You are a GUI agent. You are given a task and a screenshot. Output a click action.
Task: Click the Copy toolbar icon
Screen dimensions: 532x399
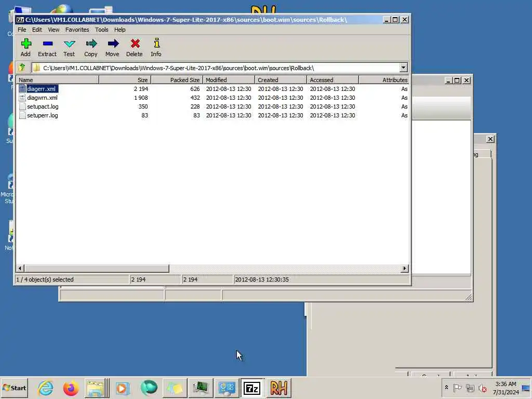91,44
